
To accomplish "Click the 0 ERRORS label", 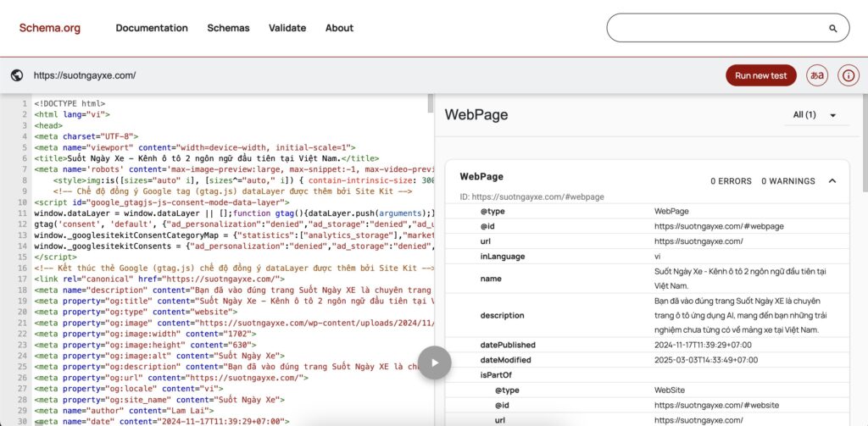I will coord(731,181).
